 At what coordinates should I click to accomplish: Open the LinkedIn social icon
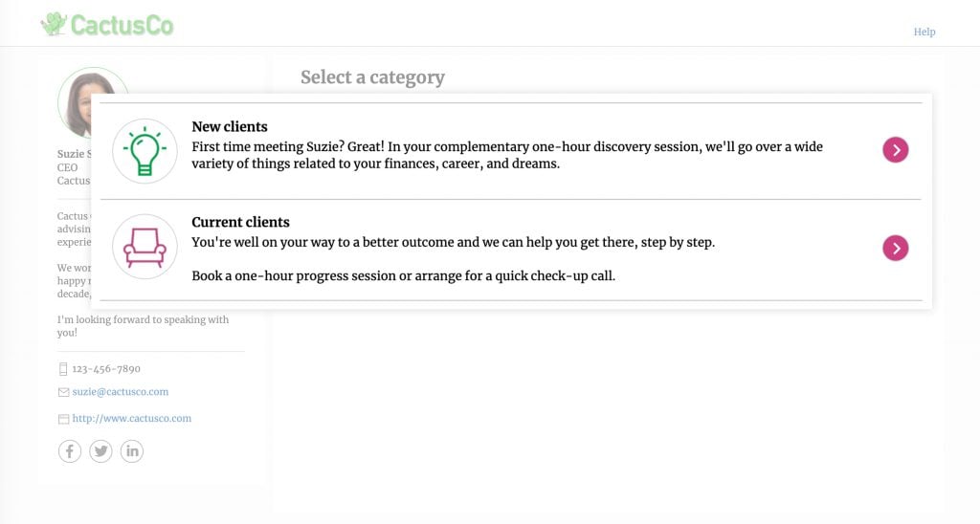132,451
